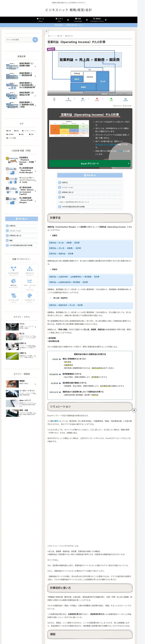Jump to 計算目的と使い方 in article contents

(68, 192)
